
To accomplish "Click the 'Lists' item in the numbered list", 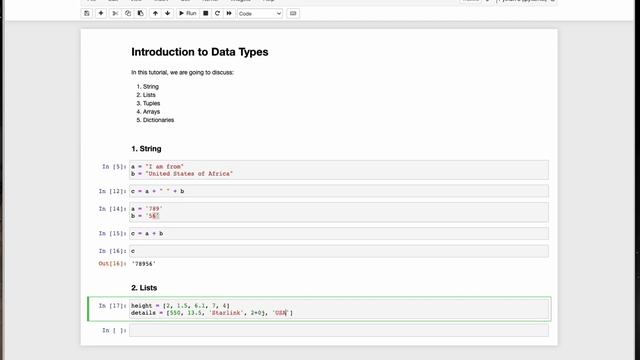I will 149,95.
